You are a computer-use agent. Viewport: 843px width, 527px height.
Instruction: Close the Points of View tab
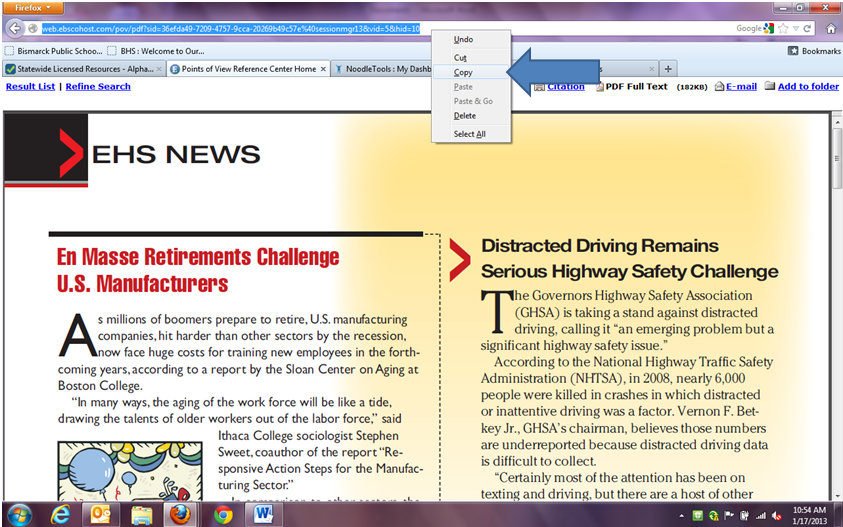tap(322, 69)
